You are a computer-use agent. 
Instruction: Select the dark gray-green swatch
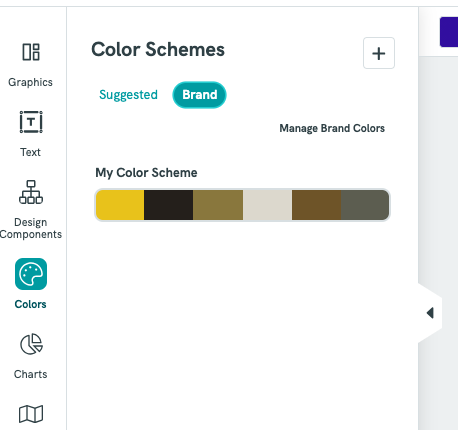(x=365, y=205)
